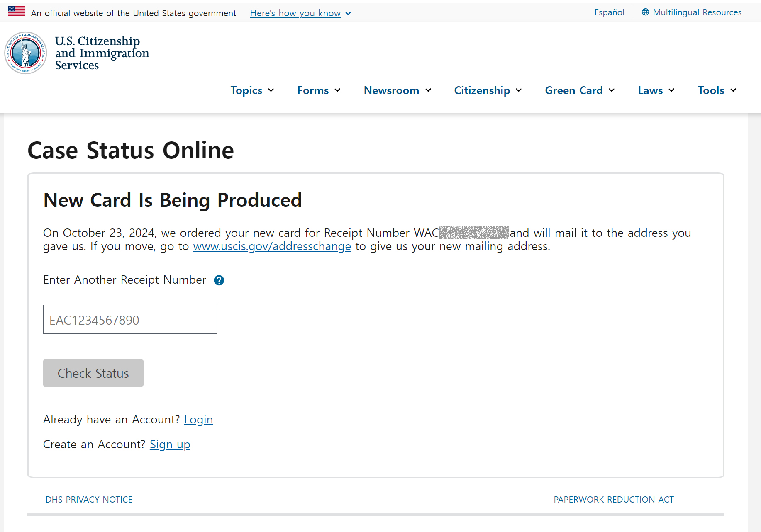
Task: Click the USCIS Statue of Liberty seal logo
Action: (x=26, y=53)
